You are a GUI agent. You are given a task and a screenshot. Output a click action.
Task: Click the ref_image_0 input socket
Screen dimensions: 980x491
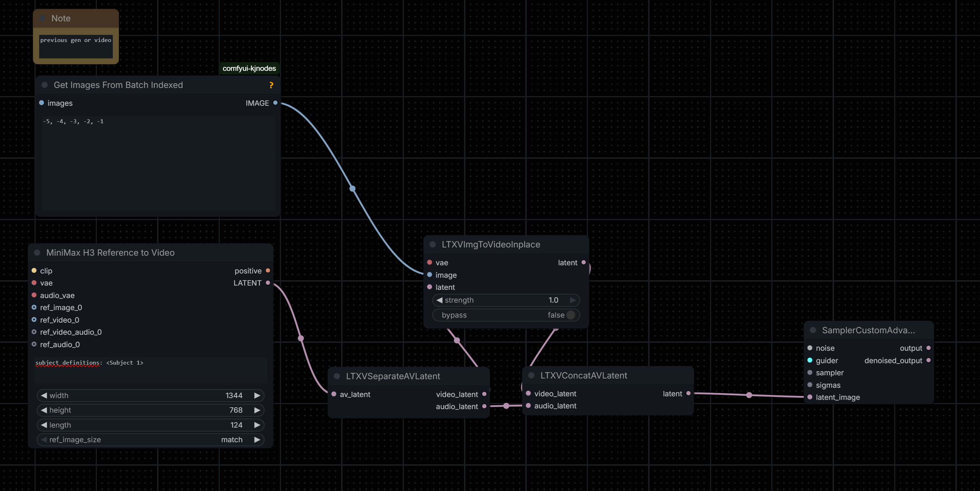34,307
